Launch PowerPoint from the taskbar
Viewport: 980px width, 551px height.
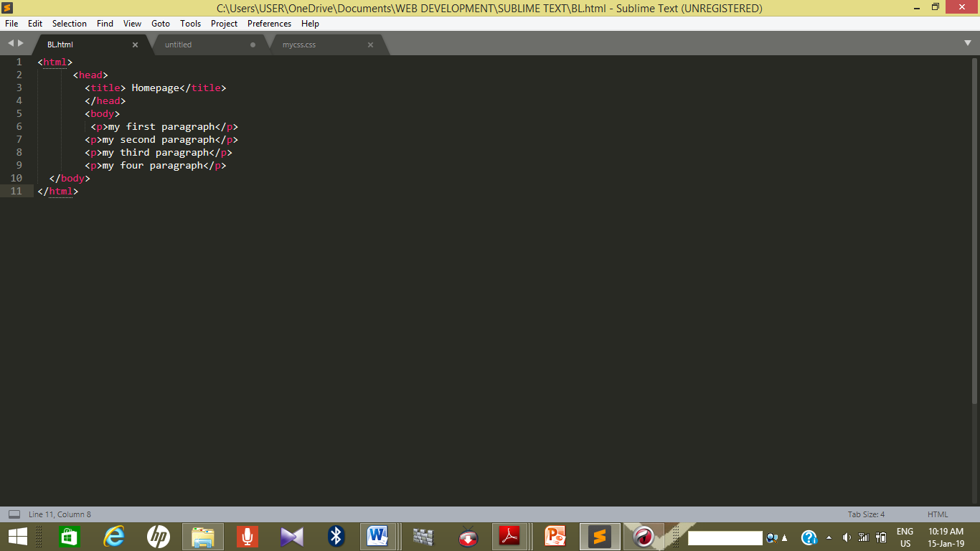tap(556, 536)
